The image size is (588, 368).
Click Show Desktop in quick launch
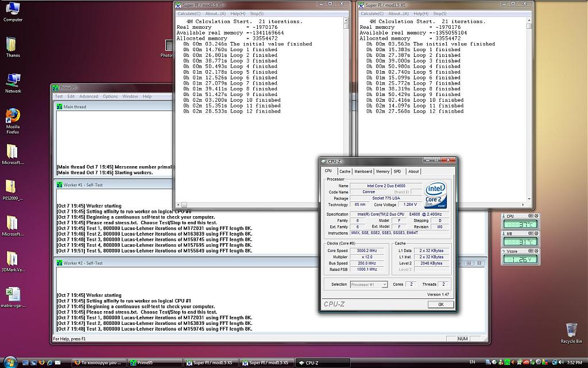click(25, 363)
